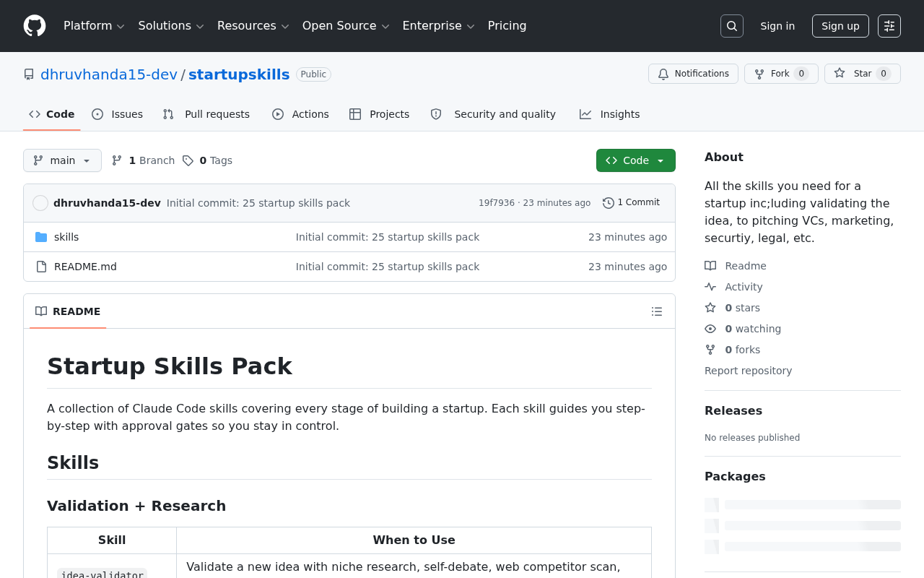Click the book icon next to Readme

[710, 266]
